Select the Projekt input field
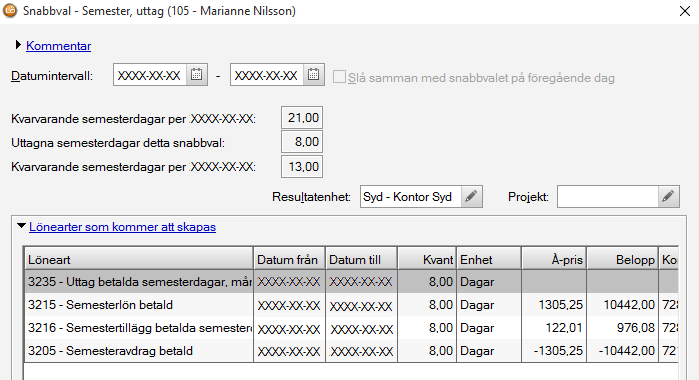The image size is (699, 380). click(x=608, y=197)
